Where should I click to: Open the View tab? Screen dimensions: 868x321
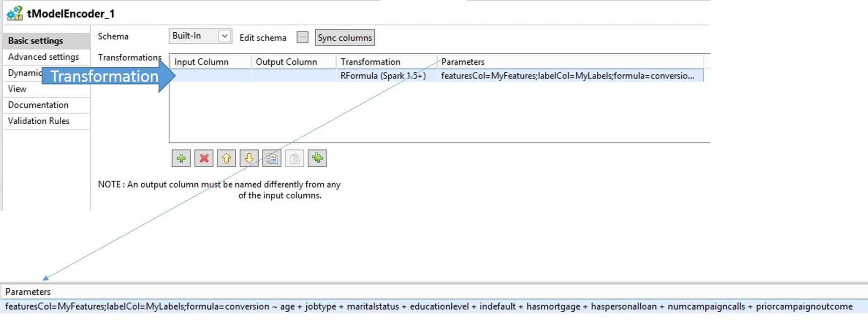point(17,89)
